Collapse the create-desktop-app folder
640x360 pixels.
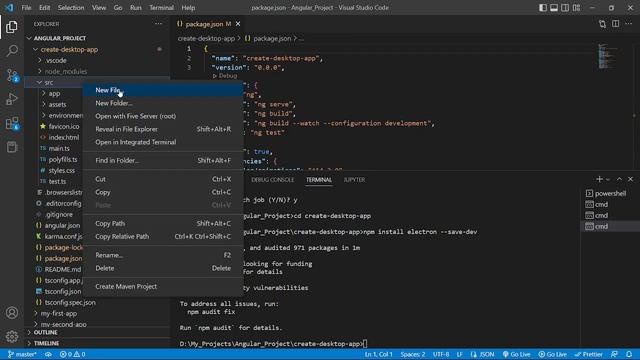coord(98,49)
